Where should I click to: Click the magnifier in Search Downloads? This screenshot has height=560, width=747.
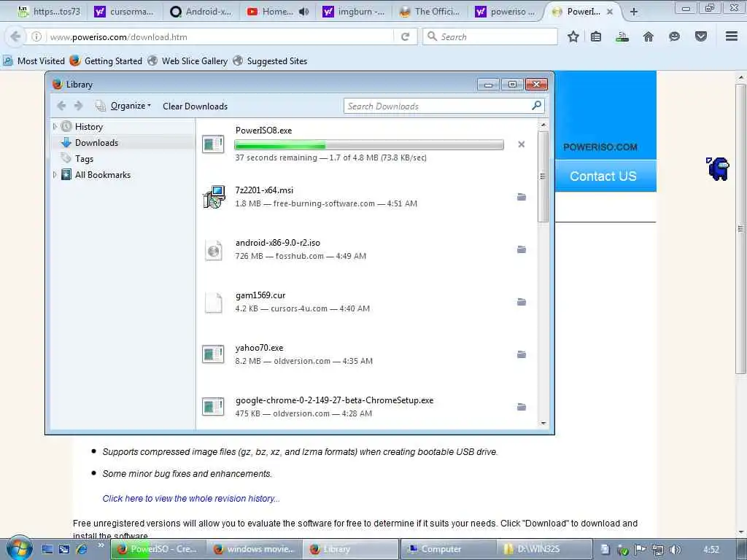(536, 106)
